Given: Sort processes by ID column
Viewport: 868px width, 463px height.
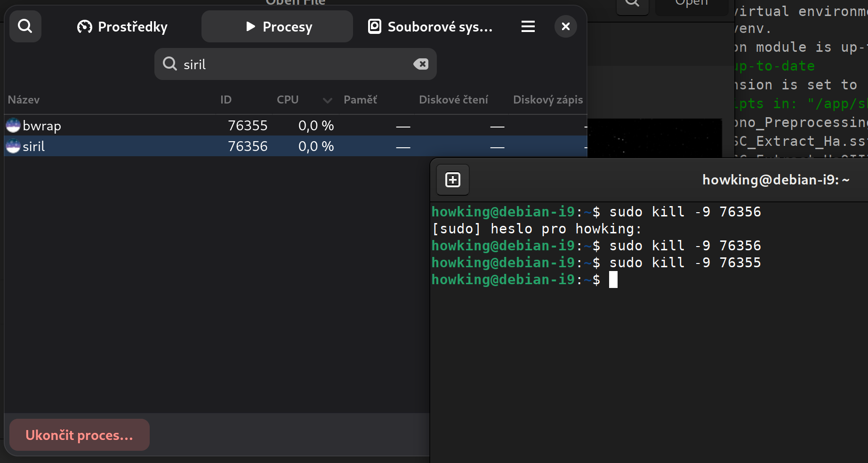Looking at the screenshot, I should click(226, 100).
